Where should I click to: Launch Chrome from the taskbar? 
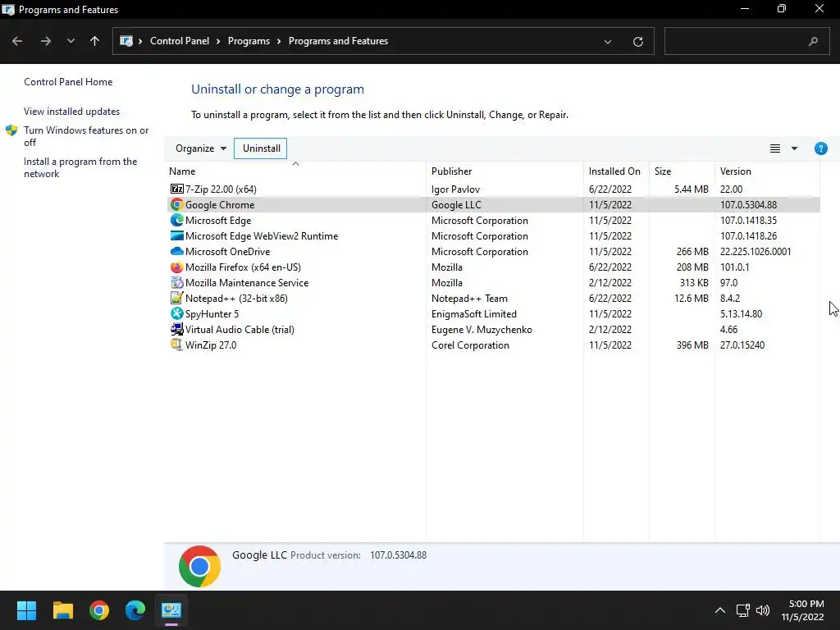[99, 610]
